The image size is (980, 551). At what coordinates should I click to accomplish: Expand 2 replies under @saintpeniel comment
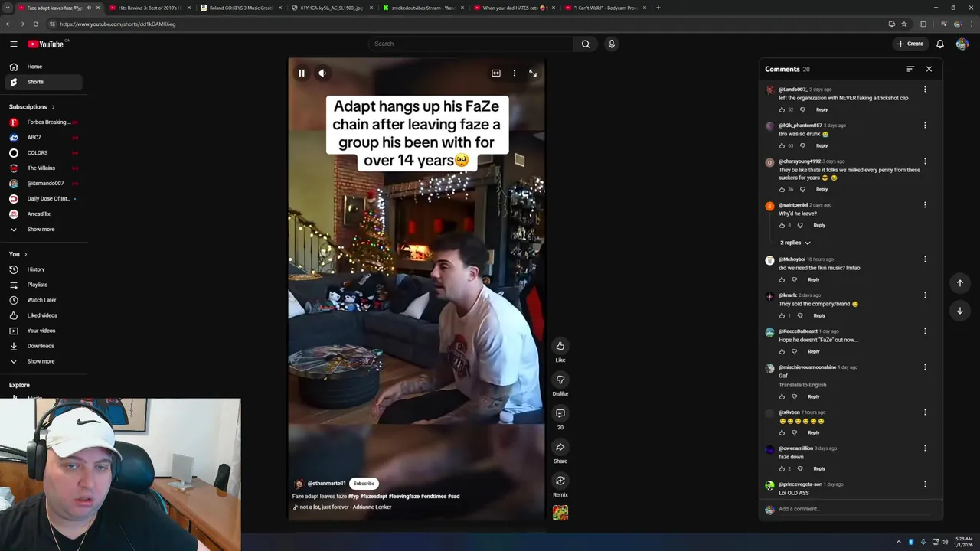(795, 243)
